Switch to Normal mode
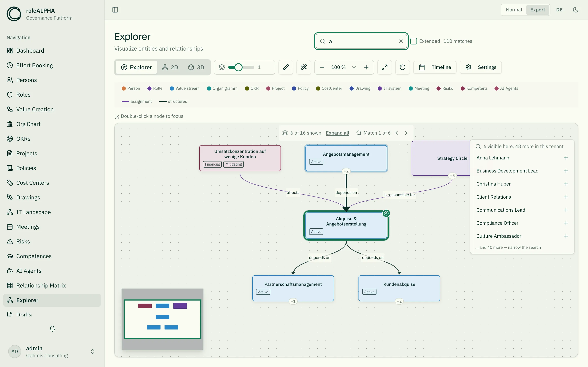Image resolution: width=588 pixels, height=367 pixels. tap(514, 10)
